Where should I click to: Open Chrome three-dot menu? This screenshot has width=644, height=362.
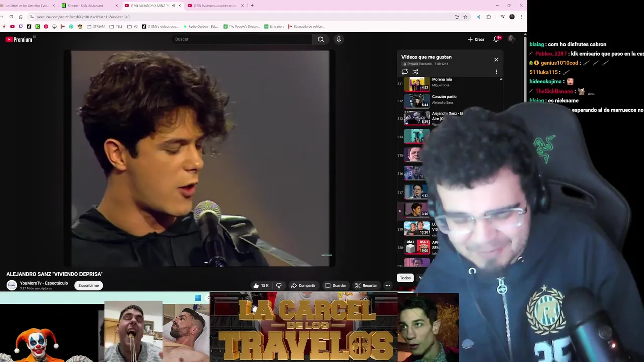521,17
